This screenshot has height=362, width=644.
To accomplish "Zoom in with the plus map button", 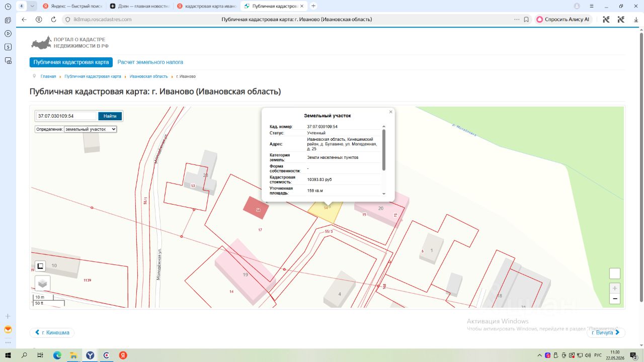I will coord(614,289).
